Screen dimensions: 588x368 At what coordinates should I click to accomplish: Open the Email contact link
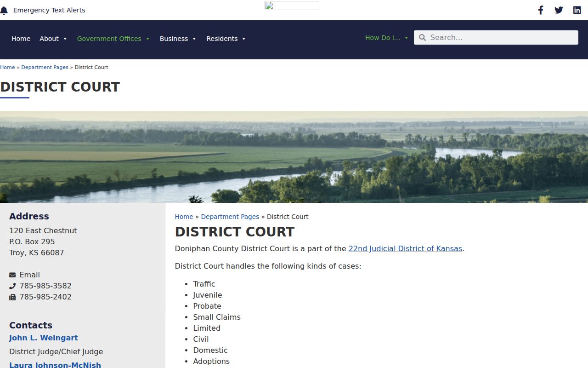29,275
